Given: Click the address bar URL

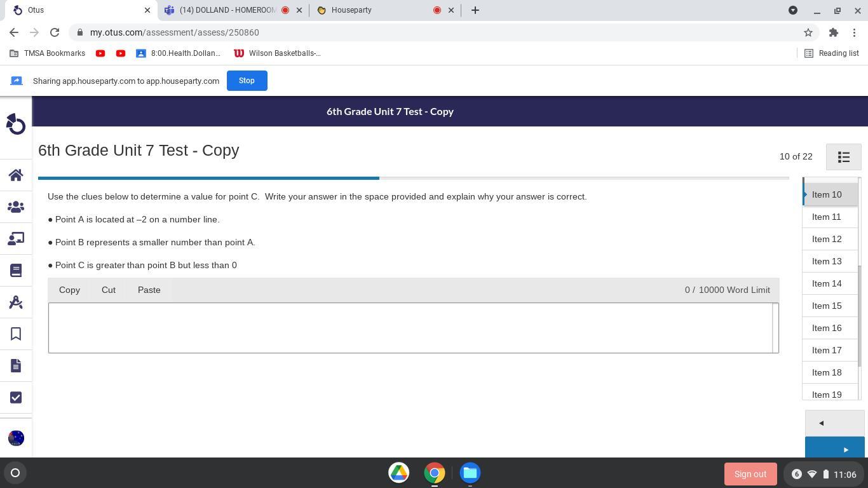Looking at the screenshot, I should 175,32.
